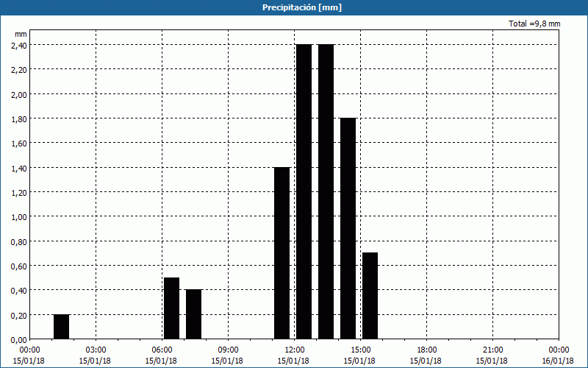588x368 pixels.
Task: Click the '12:00' time label
Action: 294,350
